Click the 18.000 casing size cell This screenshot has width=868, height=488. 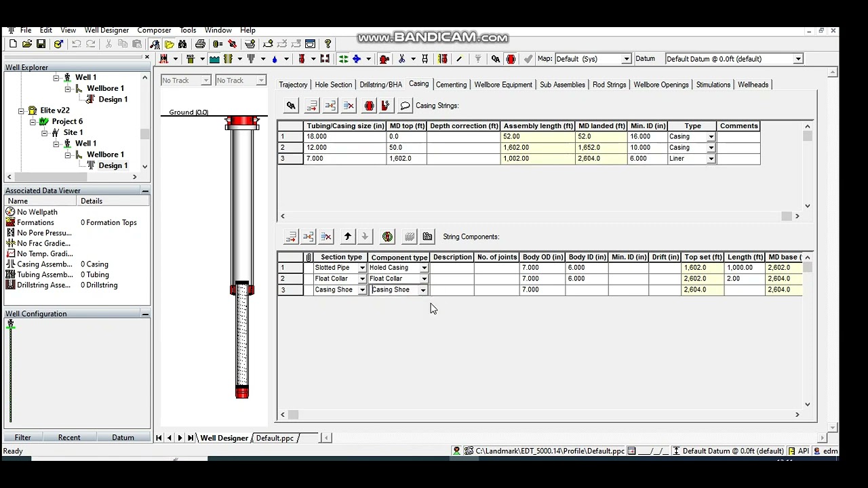coord(345,137)
